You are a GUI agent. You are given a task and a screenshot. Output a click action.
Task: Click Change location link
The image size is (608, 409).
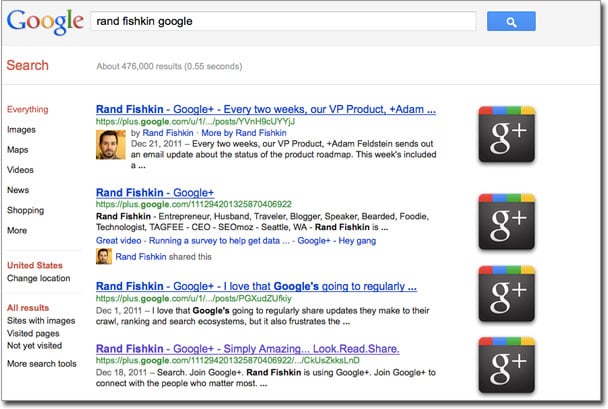[x=38, y=278]
